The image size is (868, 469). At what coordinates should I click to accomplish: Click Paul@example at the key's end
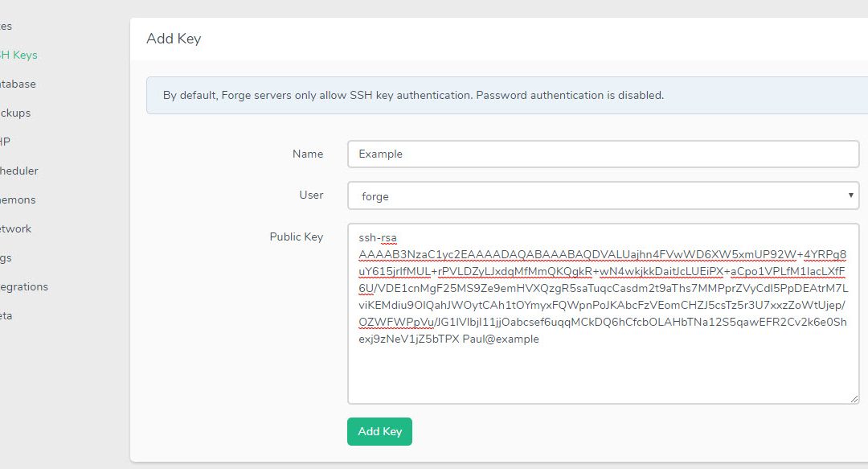click(501, 339)
